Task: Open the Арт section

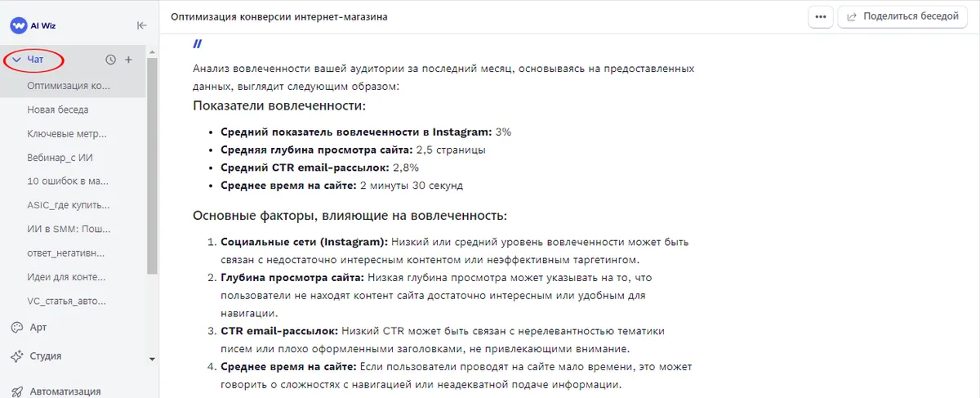Action: [38, 327]
